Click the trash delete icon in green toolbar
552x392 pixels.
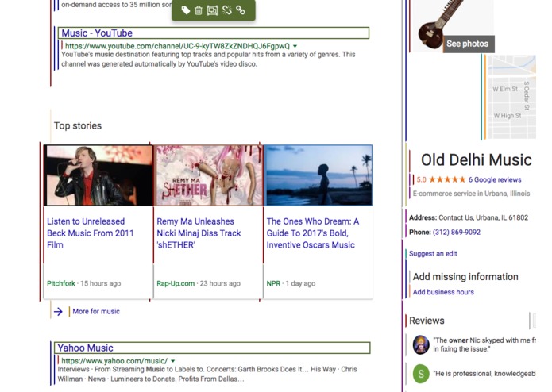tap(199, 10)
